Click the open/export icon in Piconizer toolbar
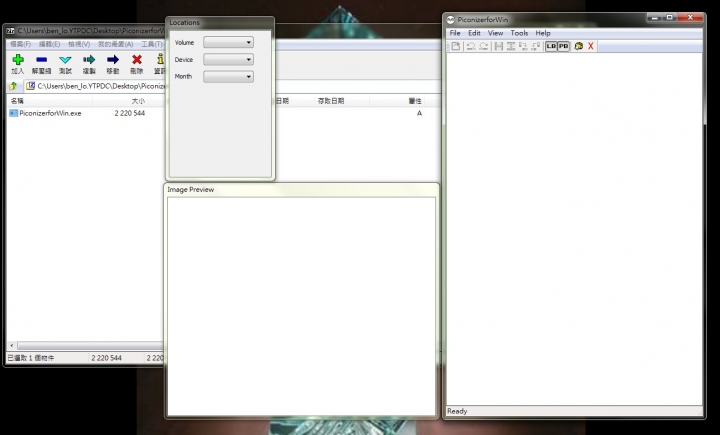720x435 pixels. pos(456,46)
